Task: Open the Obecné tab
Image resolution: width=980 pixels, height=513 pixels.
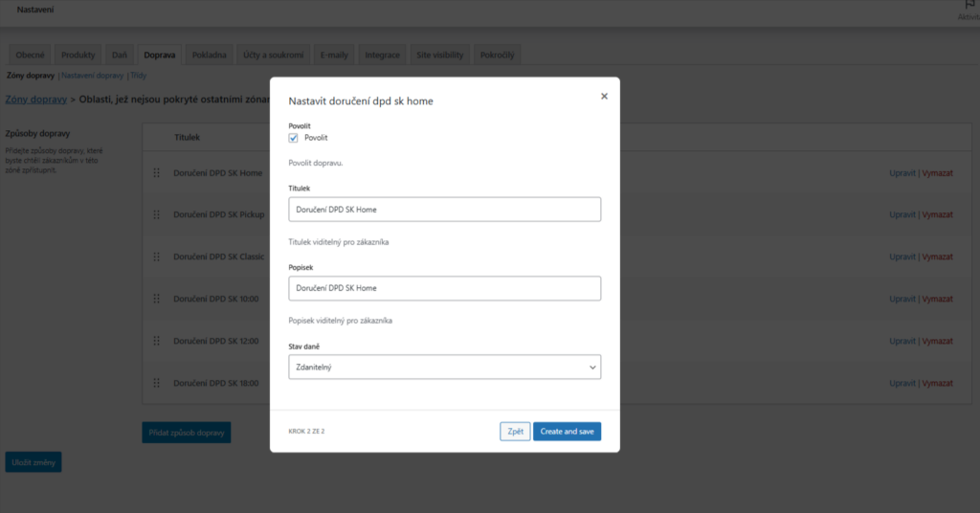Action: point(30,55)
